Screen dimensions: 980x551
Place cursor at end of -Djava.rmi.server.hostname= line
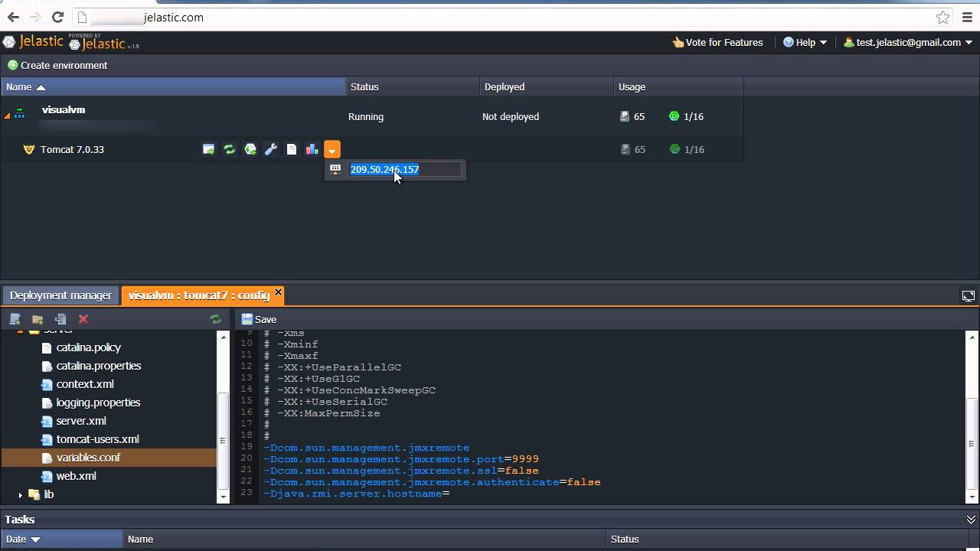(x=451, y=494)
